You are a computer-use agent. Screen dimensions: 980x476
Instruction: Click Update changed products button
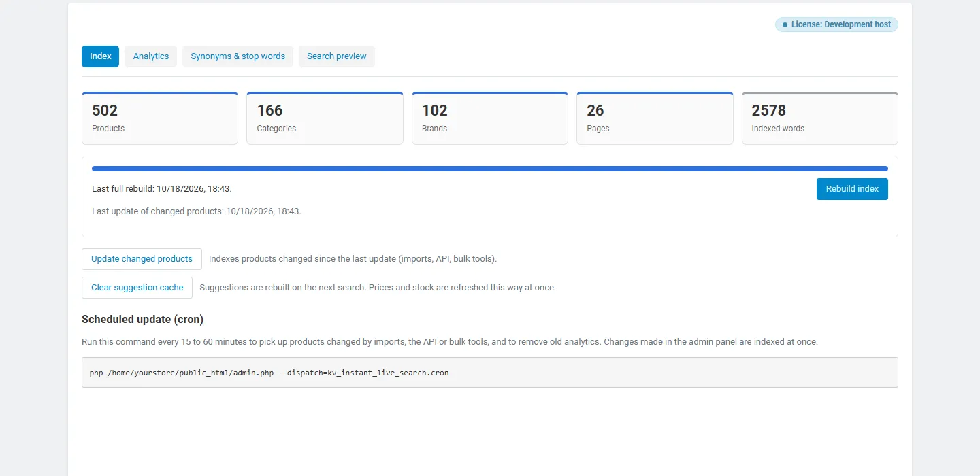[142, 259]
